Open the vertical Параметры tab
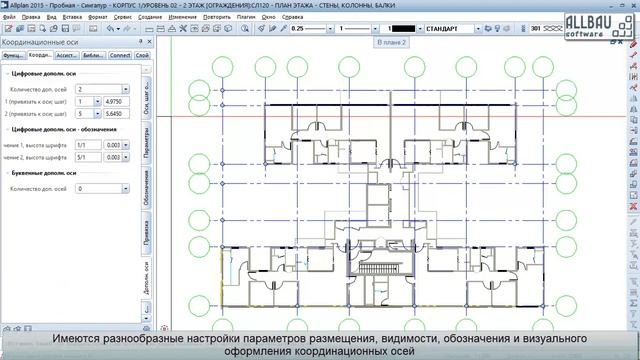 pos(147,142)
